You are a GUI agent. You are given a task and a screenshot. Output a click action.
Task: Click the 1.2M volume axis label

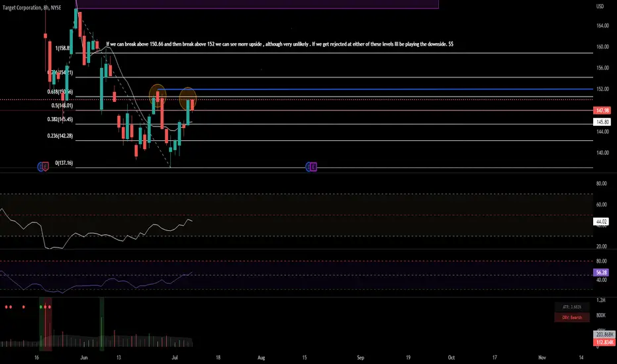coord(601,300)
